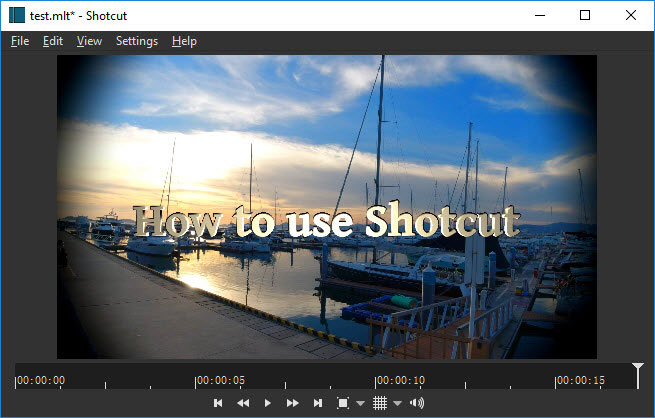Toggle the zoom fit icon
This screenshot has width=655, height=418.
[343, 403]
